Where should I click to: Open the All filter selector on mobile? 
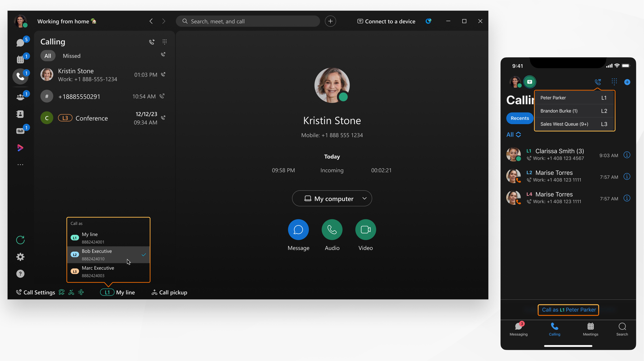click(x=514, y=135)
